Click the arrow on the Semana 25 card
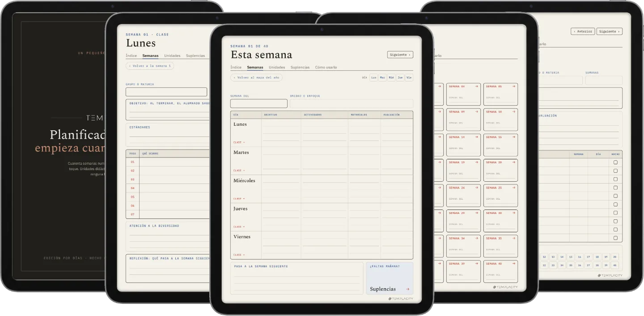The image size is (644, 316). [514, 188]
